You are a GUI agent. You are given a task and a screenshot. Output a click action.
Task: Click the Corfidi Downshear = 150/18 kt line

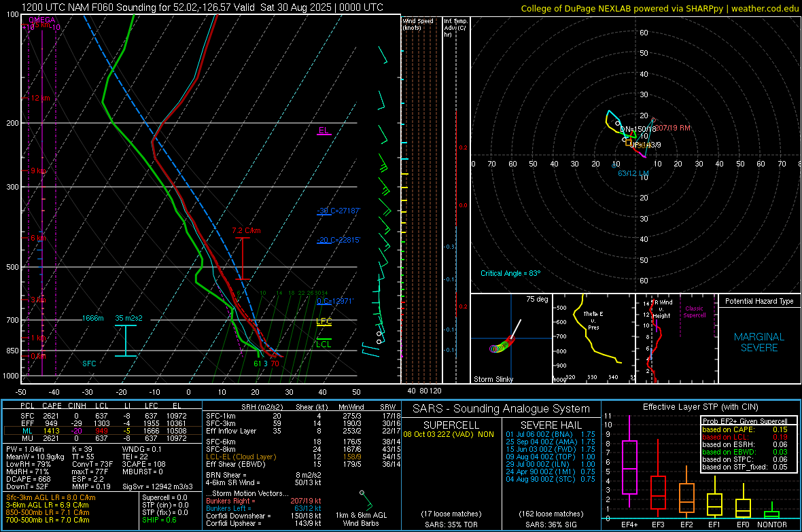click(x=264, y=516)
